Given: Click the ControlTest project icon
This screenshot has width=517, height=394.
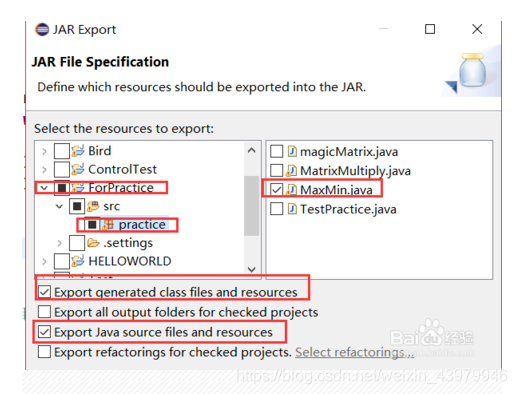Looking at the screenshot, I should 78,169.
